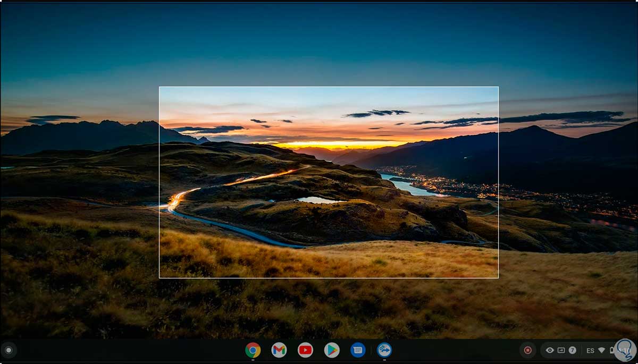Click the screen share indicator icon

pyautogui.click(x=561, y=350)
